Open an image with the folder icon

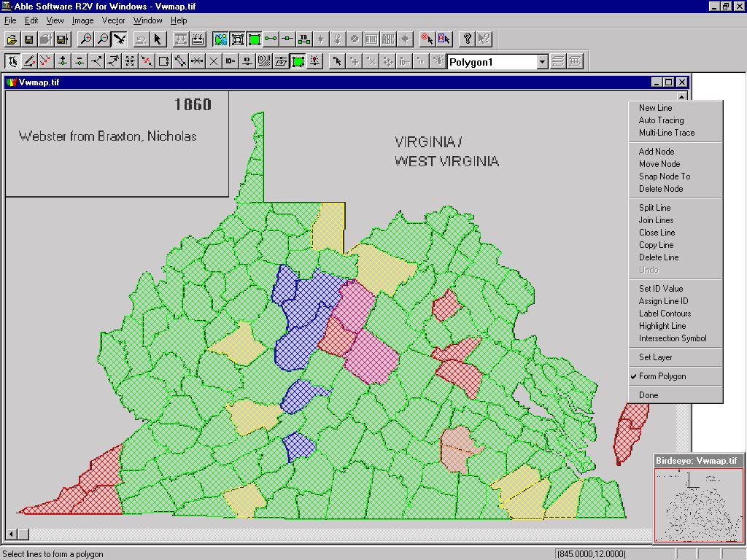(x=12, y=39)
